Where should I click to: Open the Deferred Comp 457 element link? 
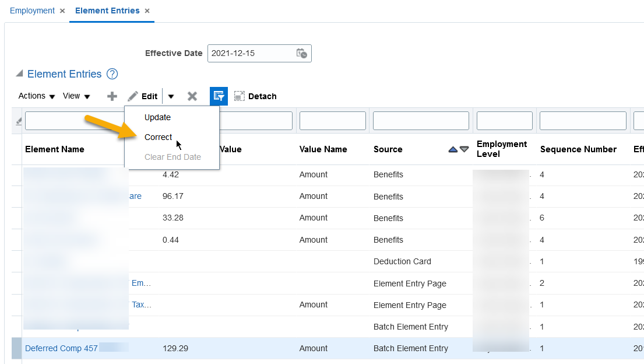click(x=61, y=348)
